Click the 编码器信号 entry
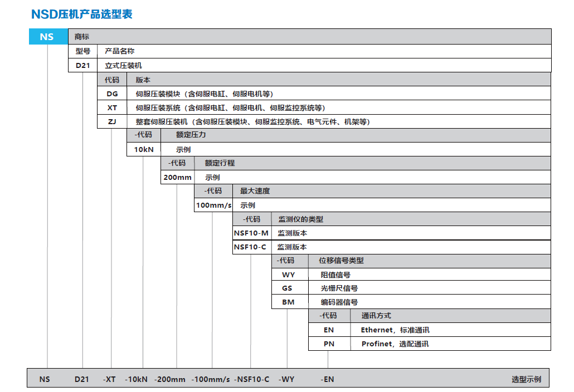 339,302
